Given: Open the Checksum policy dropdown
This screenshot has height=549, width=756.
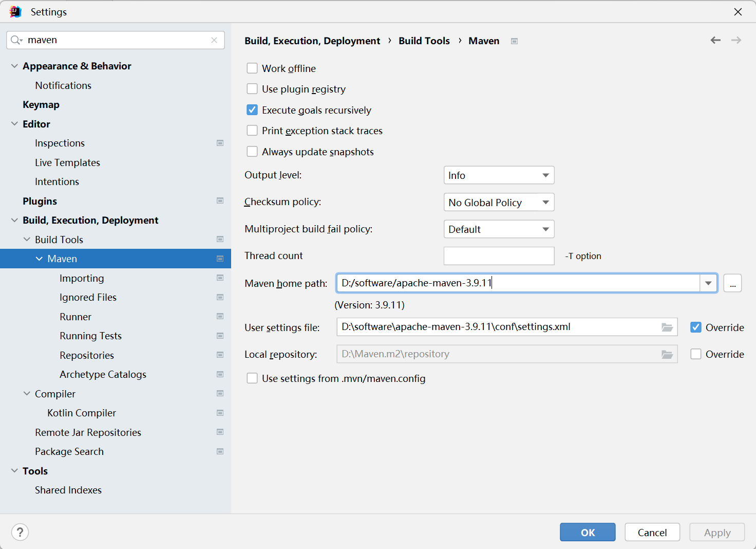Looking at the screenshot, I should point(499,202).
